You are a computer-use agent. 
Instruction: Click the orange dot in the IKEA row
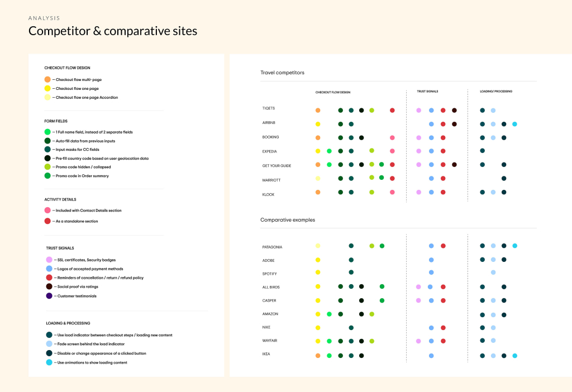tap(318, 355)
